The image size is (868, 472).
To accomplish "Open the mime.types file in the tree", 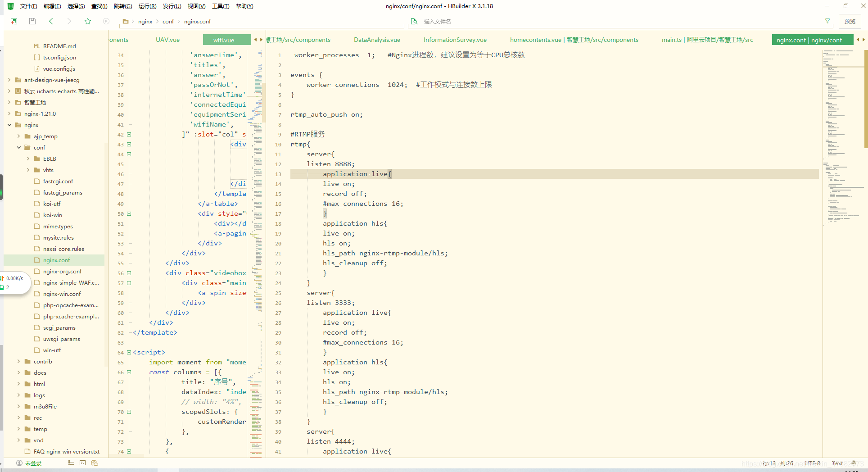I will (x=58, y=226).
